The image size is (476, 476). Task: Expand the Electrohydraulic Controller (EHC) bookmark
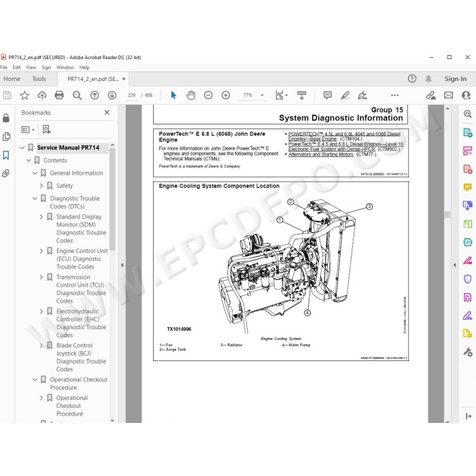point(41,311)
